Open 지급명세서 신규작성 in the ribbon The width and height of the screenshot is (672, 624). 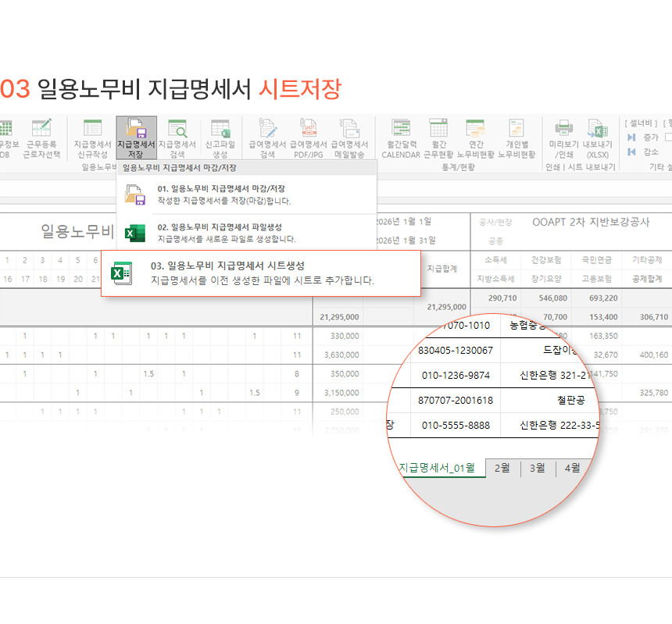click(x=92, y=137)
